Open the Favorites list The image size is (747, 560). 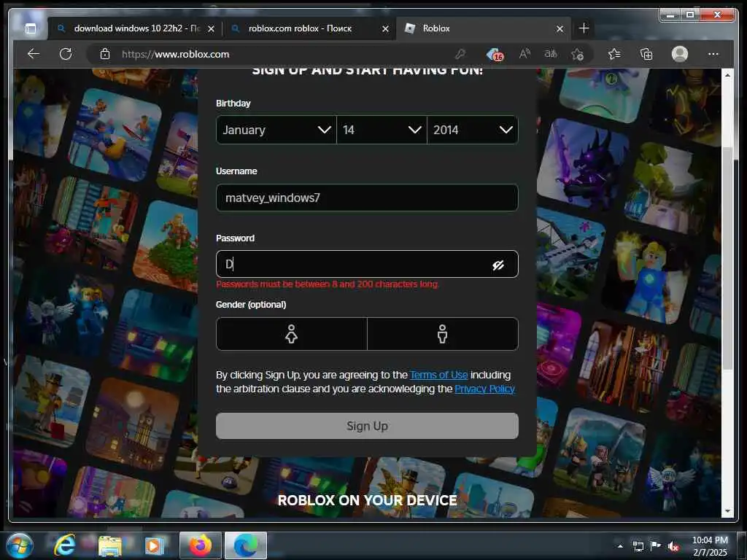click(x=614, y=54)
